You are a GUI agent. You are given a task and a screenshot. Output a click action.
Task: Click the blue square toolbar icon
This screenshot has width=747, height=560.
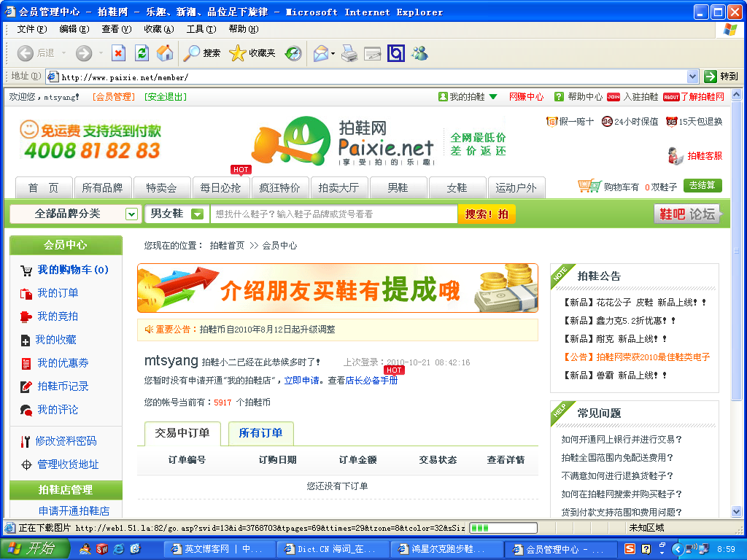[395, 52]
